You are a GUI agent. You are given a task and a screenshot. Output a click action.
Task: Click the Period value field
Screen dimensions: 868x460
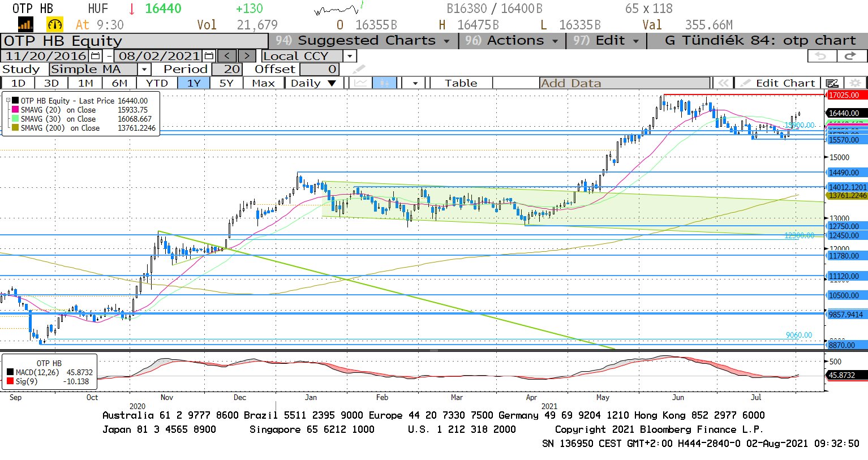coord(227,69)
